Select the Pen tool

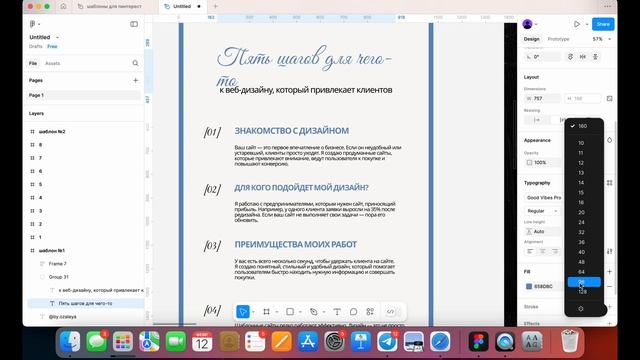[x=313, y=312]
